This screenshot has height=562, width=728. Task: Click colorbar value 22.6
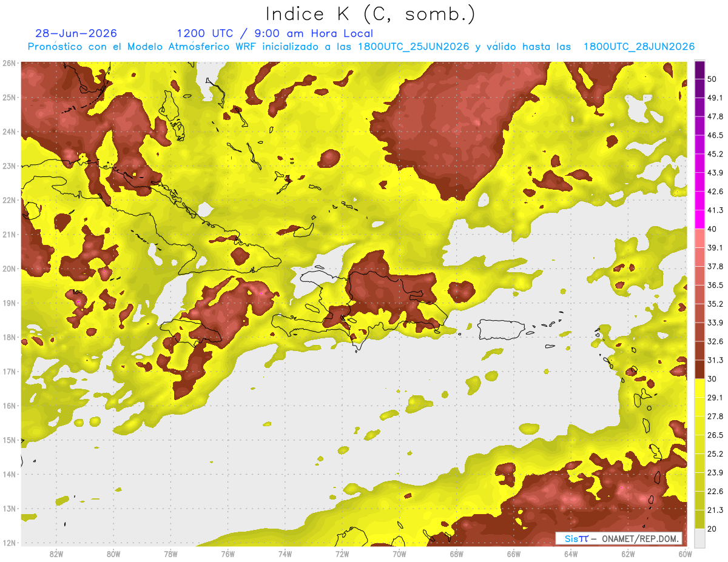716,491
